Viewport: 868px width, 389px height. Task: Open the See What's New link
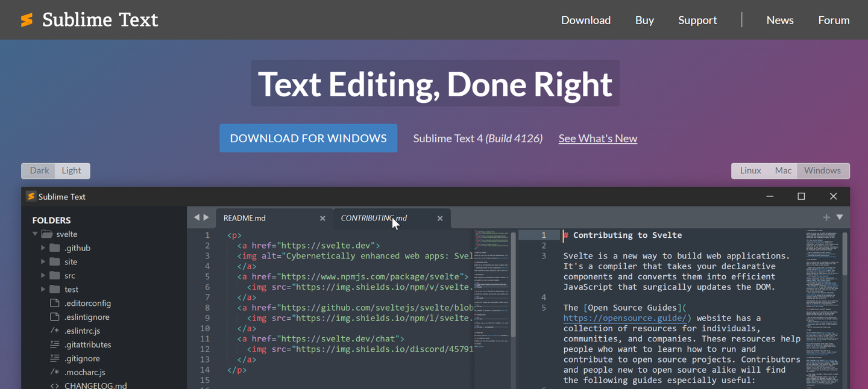tap(598, 138)
